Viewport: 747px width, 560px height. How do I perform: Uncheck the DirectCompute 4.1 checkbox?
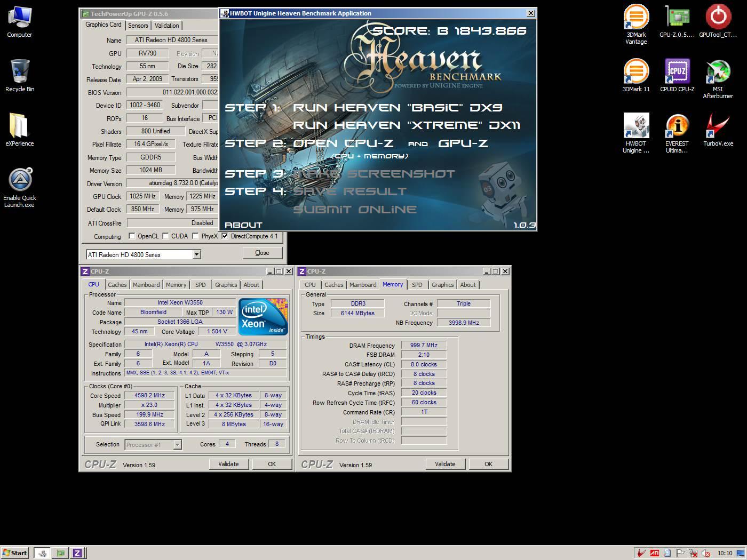tap(225, 236)
